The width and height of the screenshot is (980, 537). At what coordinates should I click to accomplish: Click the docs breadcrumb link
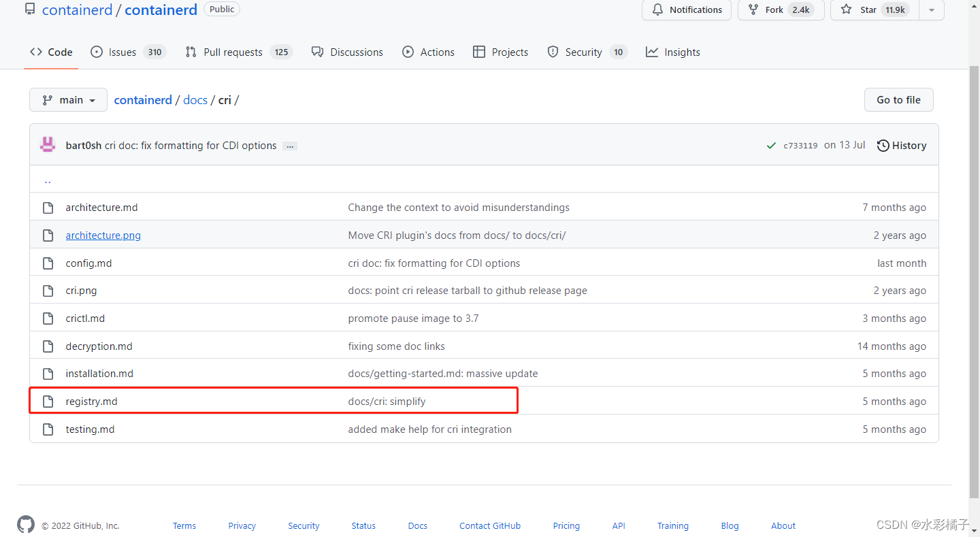195,100
